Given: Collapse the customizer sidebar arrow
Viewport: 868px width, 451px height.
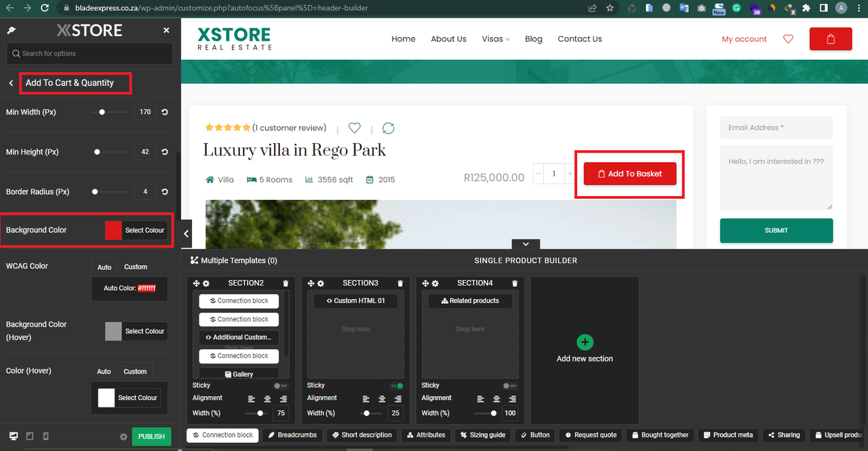Looking at the screenshot, I should coord(186,234).
